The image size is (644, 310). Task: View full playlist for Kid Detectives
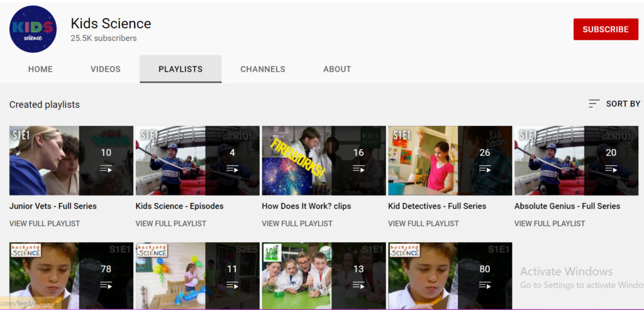(x=423, y=223)
